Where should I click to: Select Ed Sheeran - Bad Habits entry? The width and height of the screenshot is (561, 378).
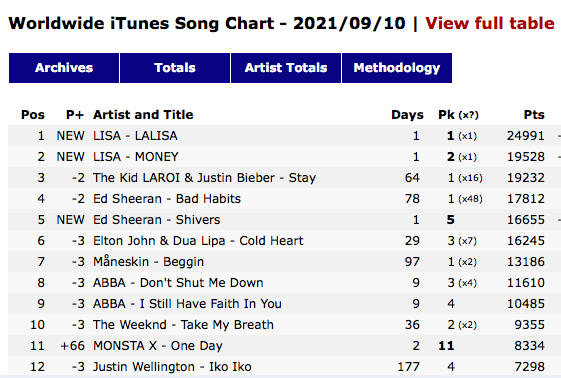coord(167,199)
